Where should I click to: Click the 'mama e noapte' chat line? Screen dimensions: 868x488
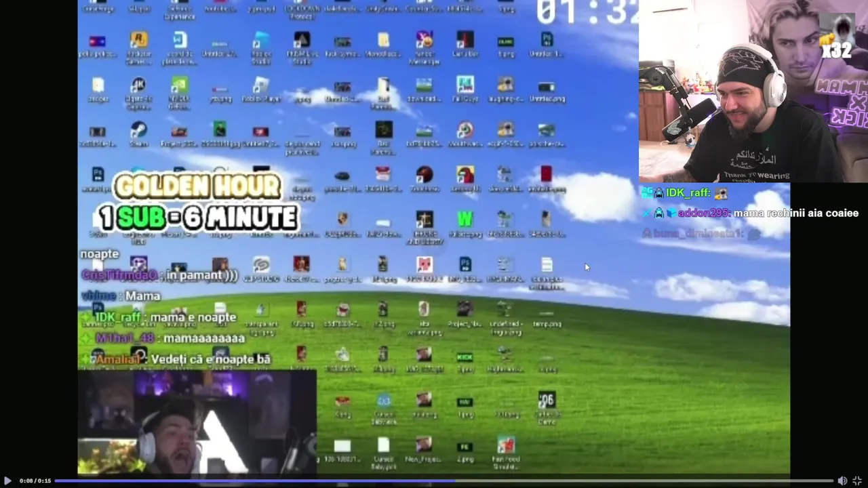[x=158, y=317]
